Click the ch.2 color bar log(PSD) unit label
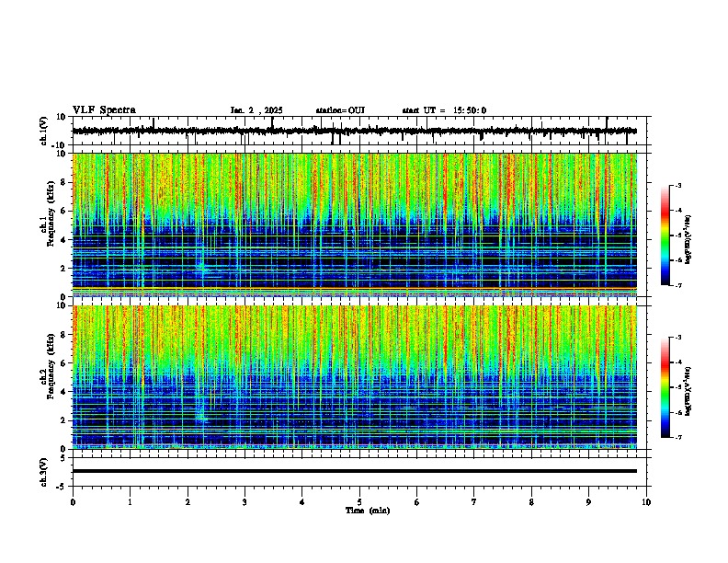This screenshot has width=728, height=563. (x=688, y=391)
